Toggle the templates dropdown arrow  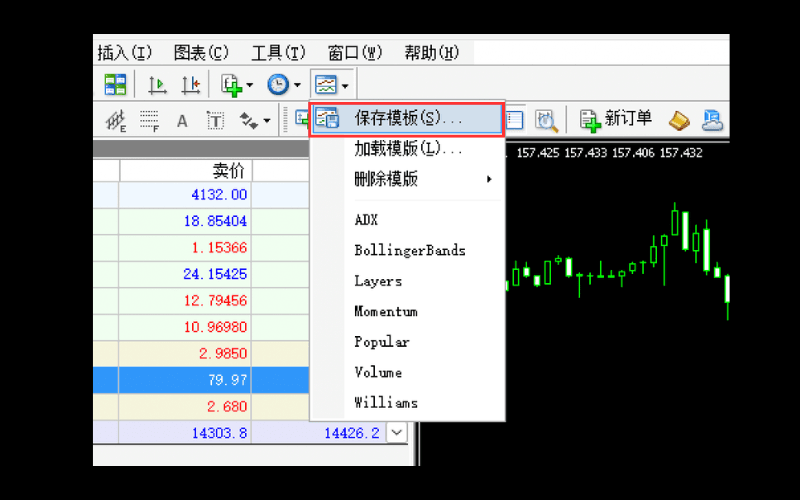(x=345, y=85)
